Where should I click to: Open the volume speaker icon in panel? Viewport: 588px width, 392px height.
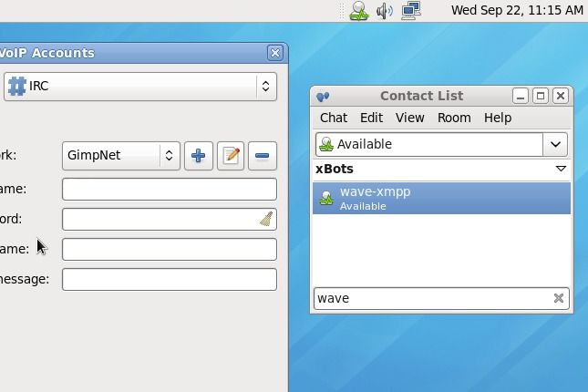pyautogui.click(x=385, y=11)
